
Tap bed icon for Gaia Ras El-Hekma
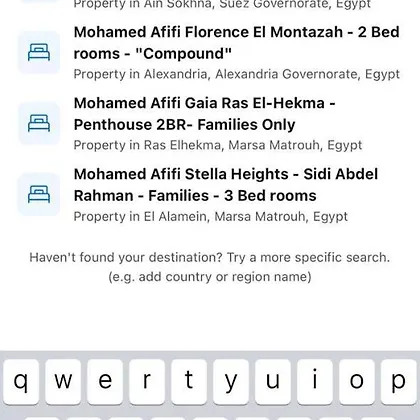(39, 123)
